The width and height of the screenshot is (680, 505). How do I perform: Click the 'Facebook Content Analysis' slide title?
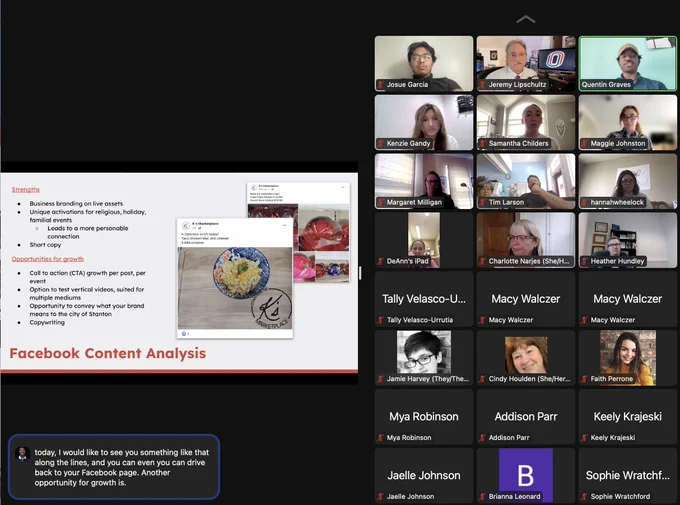click(x=108, y=353)
